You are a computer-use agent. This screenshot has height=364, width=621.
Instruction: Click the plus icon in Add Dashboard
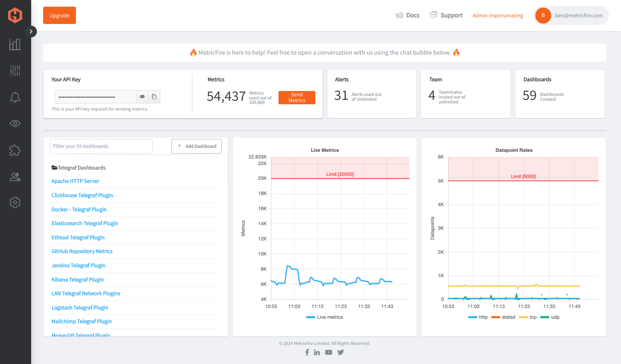tap(179, 146)
